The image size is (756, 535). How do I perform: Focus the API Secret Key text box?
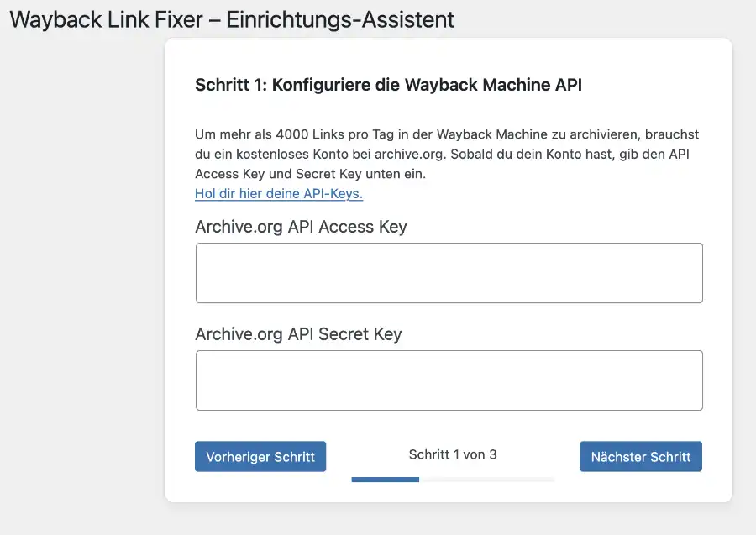click(x=449, y=380)
